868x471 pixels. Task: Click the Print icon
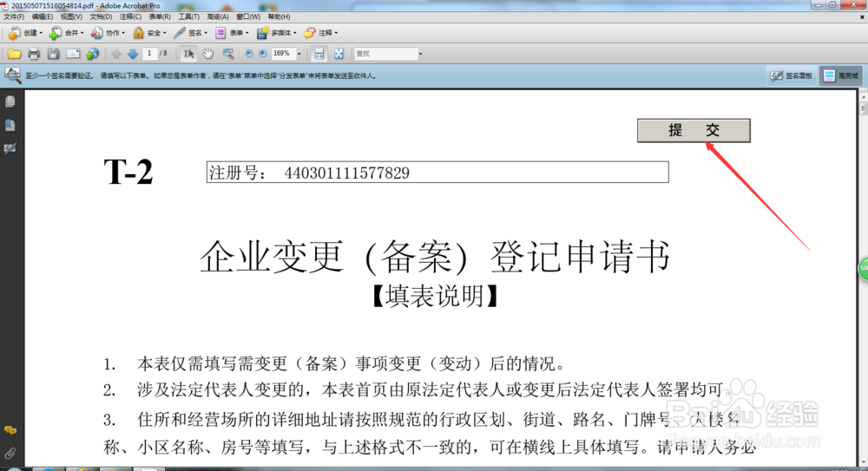coord(34,54)
